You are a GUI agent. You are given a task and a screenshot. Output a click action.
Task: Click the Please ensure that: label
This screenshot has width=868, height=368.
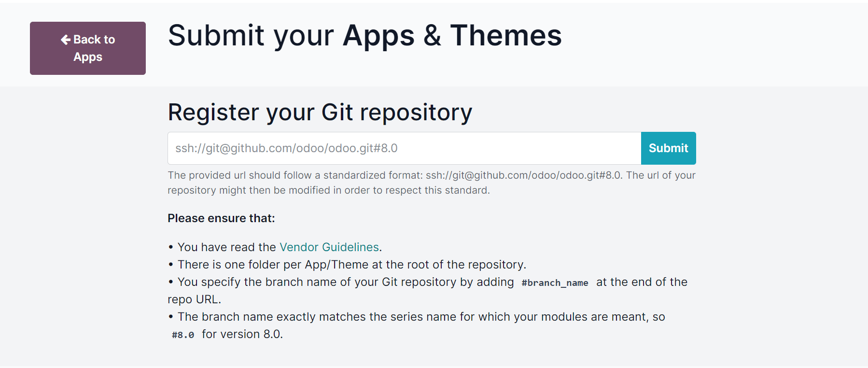(221, 218)
